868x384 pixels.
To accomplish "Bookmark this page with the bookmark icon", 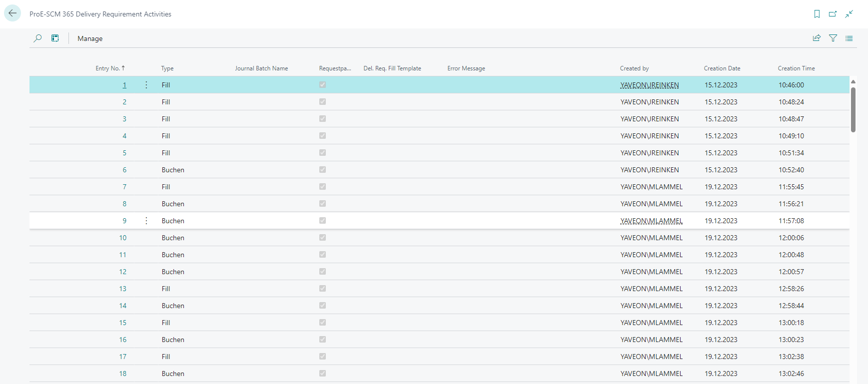I will click(x=817, y=14).
